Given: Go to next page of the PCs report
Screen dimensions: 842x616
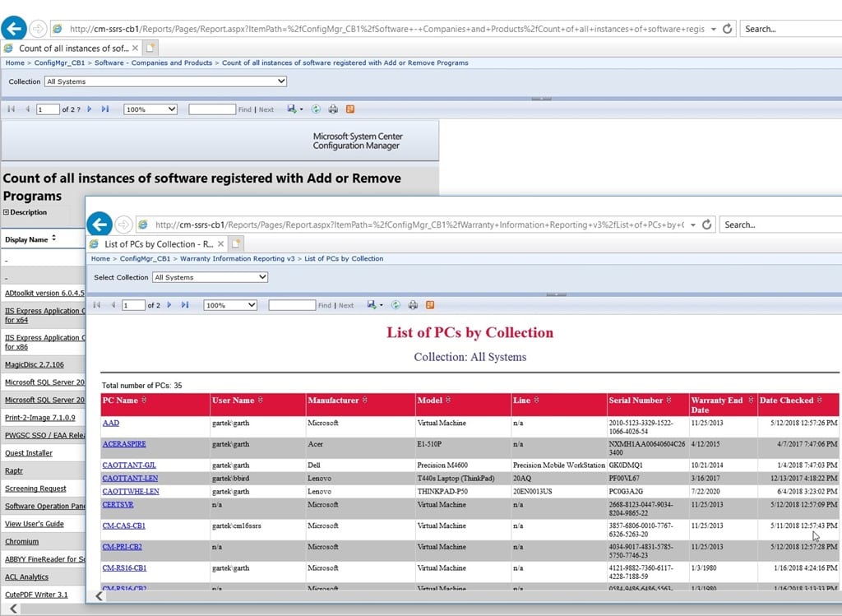Looking at the screenshot, I should tap(169, 305).
